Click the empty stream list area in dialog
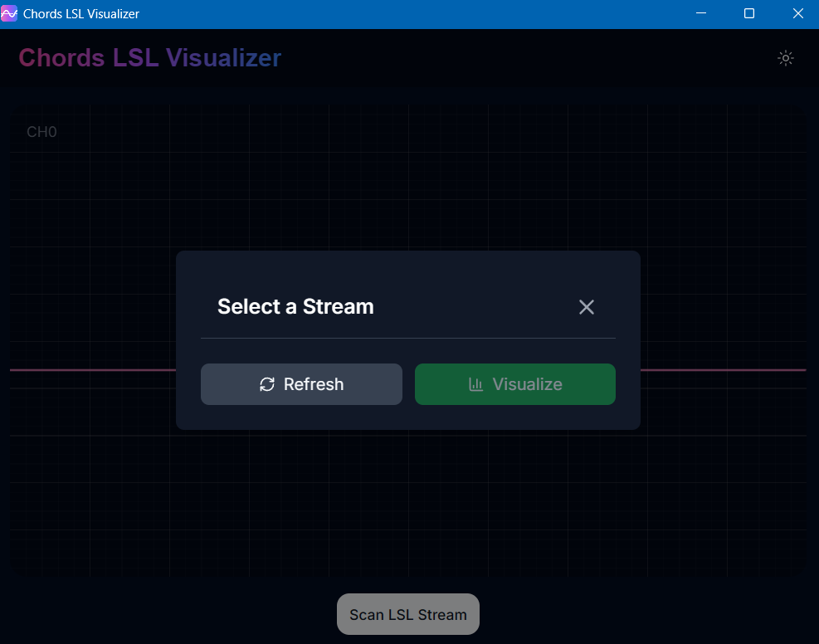The image size is (819, 644). pyautogui.click(x=407, y=349)
